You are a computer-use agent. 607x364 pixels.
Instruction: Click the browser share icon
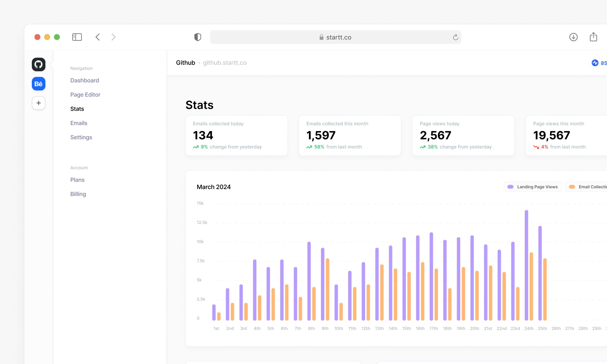point(593,37)
